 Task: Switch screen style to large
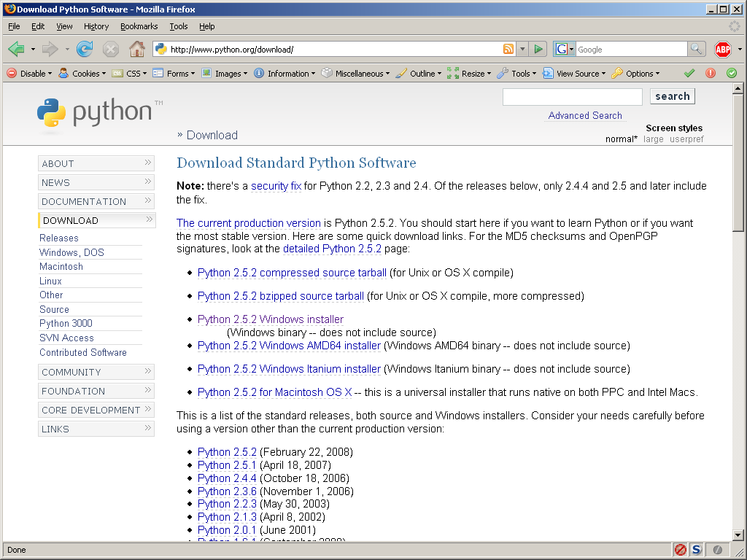pos(653,139)
